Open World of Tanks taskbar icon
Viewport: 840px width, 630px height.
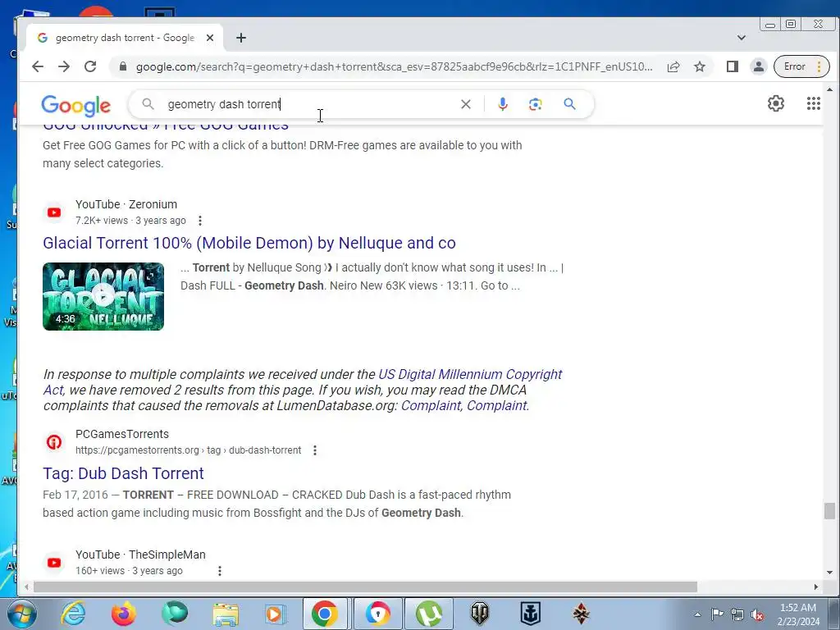click(x=479, y=614)
